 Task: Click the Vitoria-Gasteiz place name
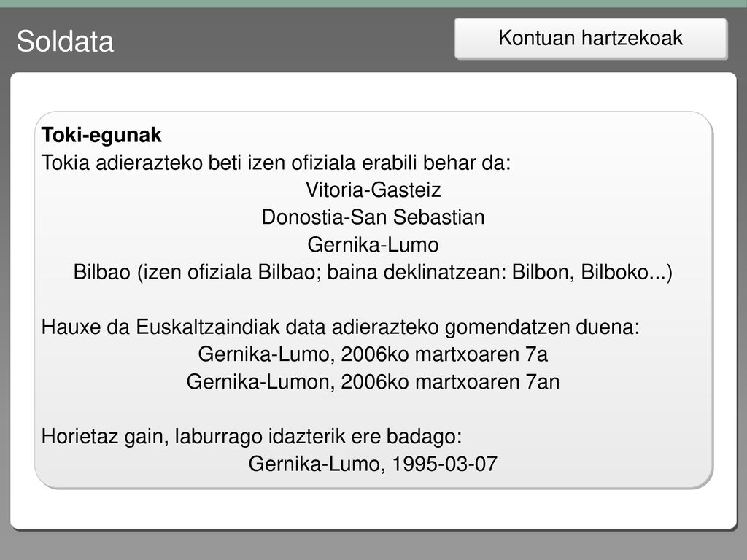pos(373,190)
